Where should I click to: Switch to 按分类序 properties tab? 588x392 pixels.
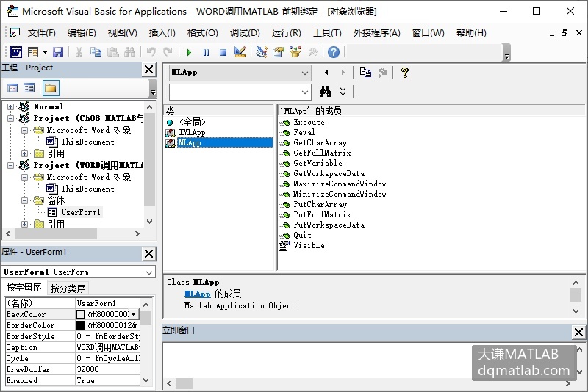pos(68,288)
